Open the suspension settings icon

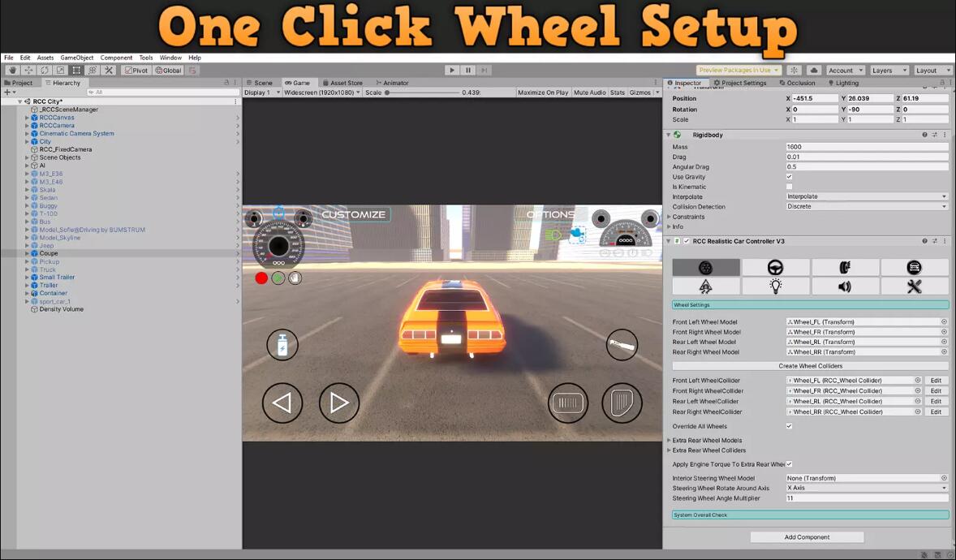[845, 267]
